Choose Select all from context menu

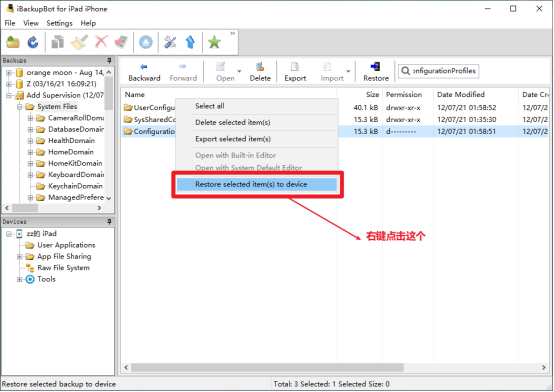click(256, 106)
